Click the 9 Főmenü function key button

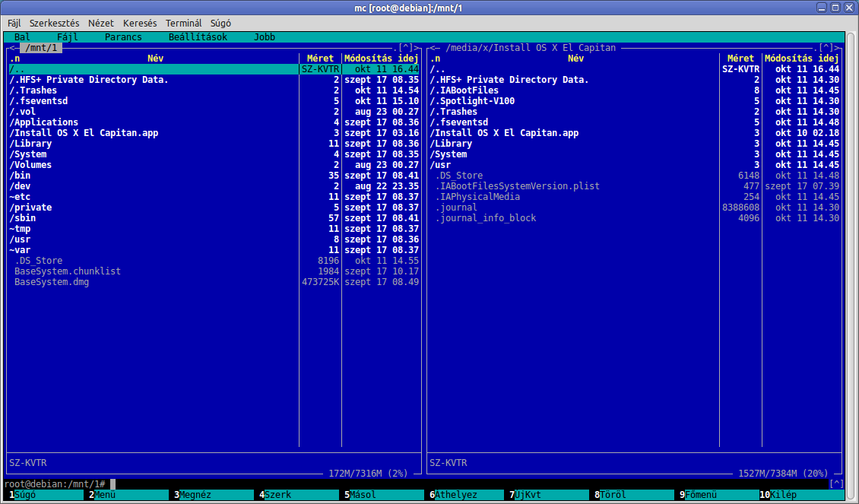click(721, 495)
